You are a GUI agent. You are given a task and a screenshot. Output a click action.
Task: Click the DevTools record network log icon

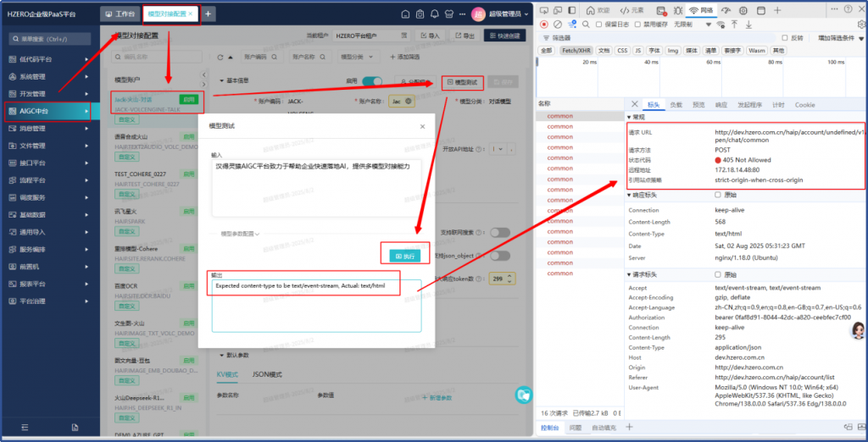coord(544,25)
